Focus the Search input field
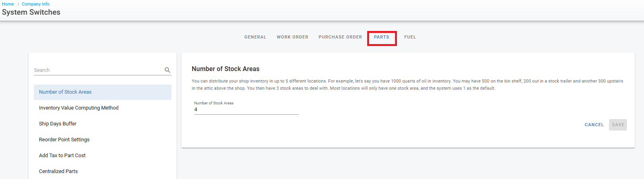The image size is (644, 179). pos(97,70)
